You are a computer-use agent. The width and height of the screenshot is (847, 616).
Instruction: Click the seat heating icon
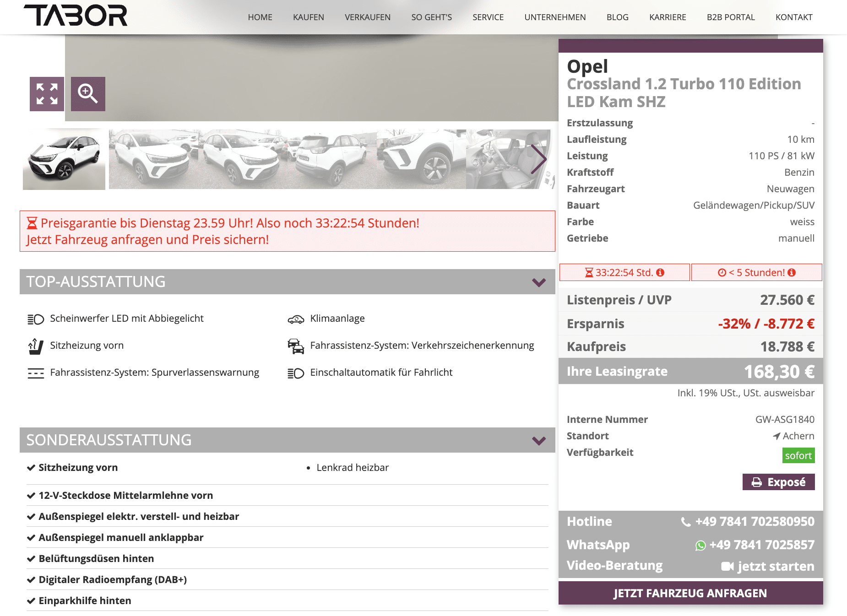tap(36, 346)
